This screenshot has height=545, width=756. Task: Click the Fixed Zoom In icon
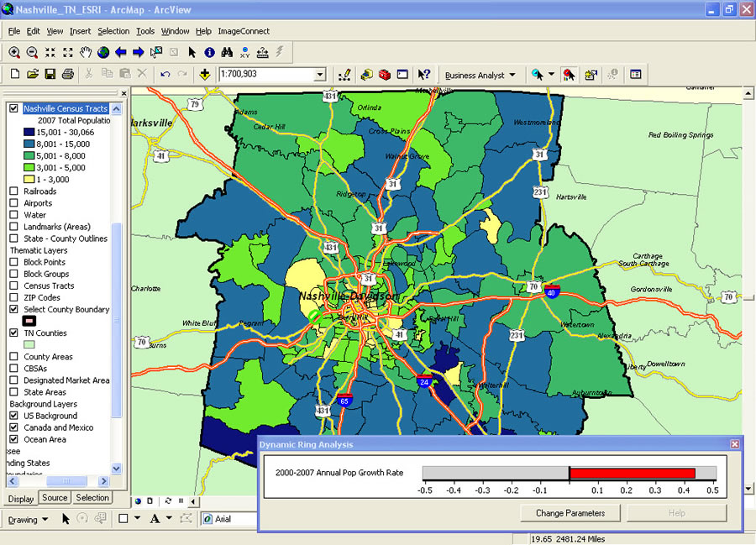coord(50,52)
